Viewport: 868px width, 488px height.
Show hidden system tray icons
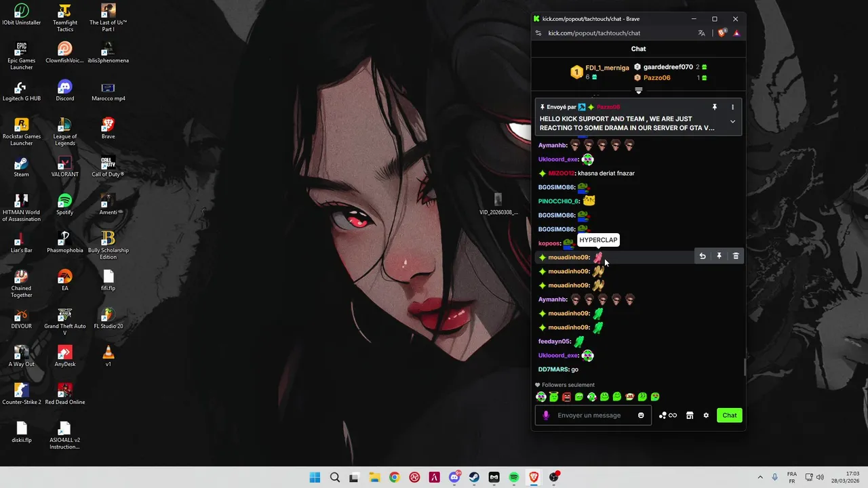[x=760, y=477]
